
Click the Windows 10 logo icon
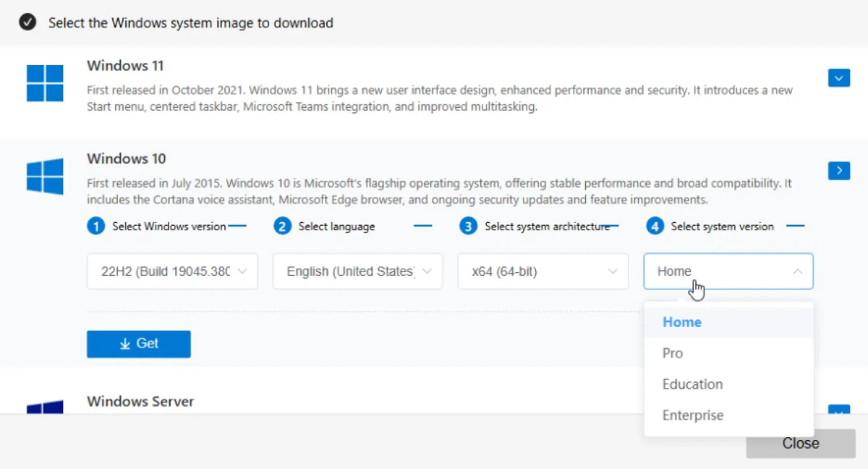coord(45,177)
